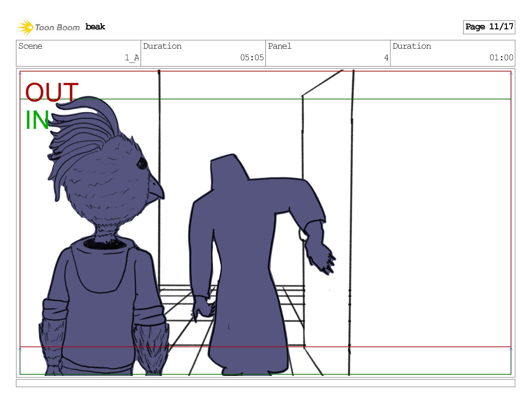Click the 'Scene' header label
The width and height of the screenshot is (532, 411).
pos(30,46)
